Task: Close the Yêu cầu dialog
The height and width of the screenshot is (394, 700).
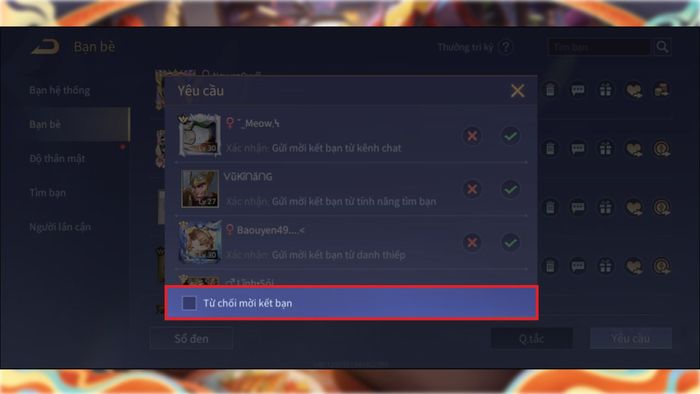Action: 517,91
